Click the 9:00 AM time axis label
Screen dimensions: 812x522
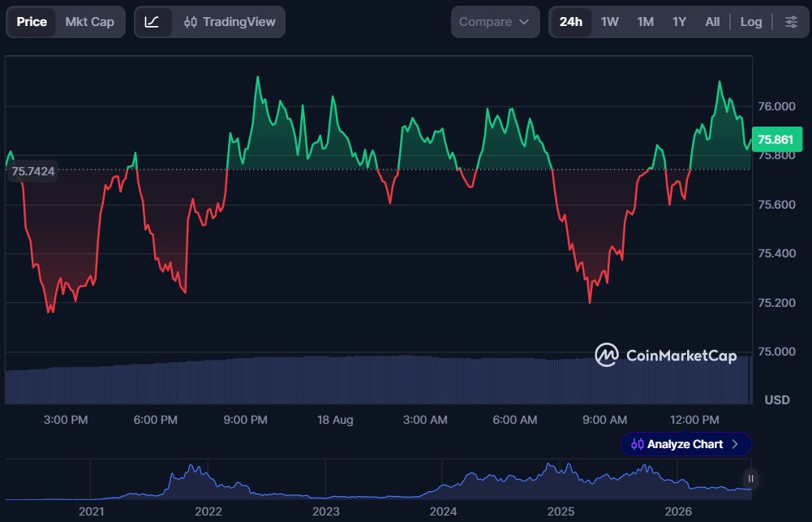coord(604,420)
